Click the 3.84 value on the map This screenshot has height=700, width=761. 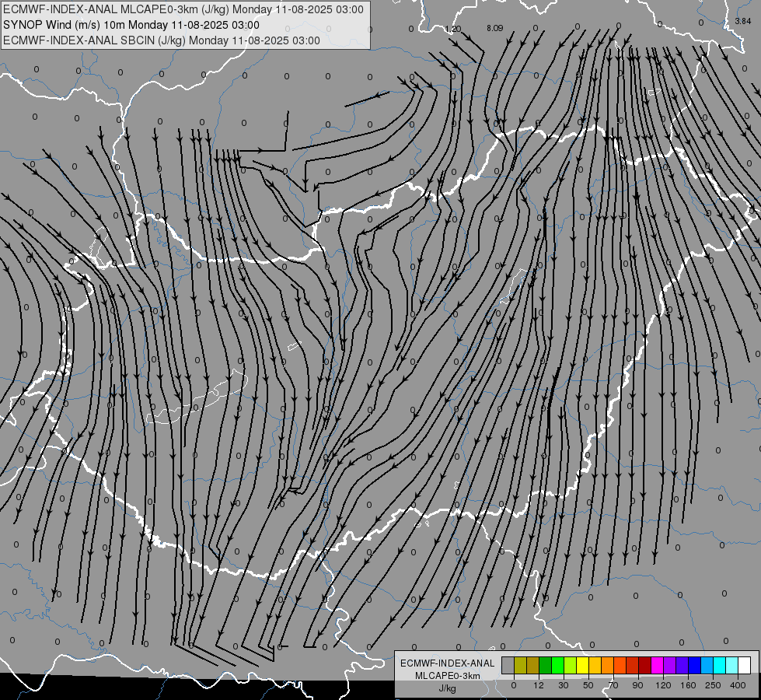(x=742, y=21)
